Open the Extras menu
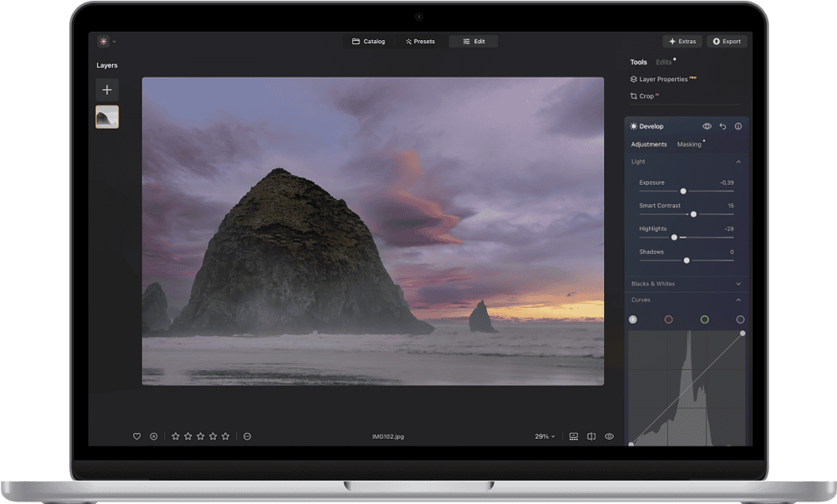 [x=683, y=41]
